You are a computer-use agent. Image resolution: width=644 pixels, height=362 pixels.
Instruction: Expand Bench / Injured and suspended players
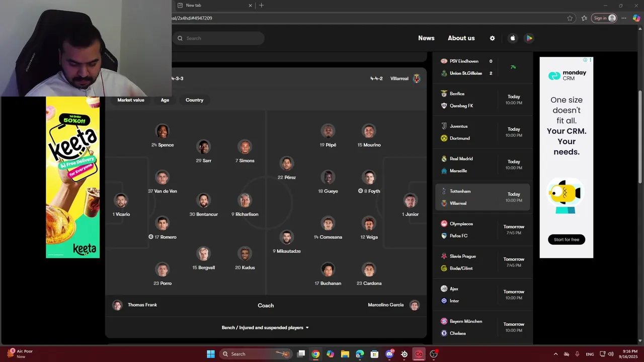(265, 328)
